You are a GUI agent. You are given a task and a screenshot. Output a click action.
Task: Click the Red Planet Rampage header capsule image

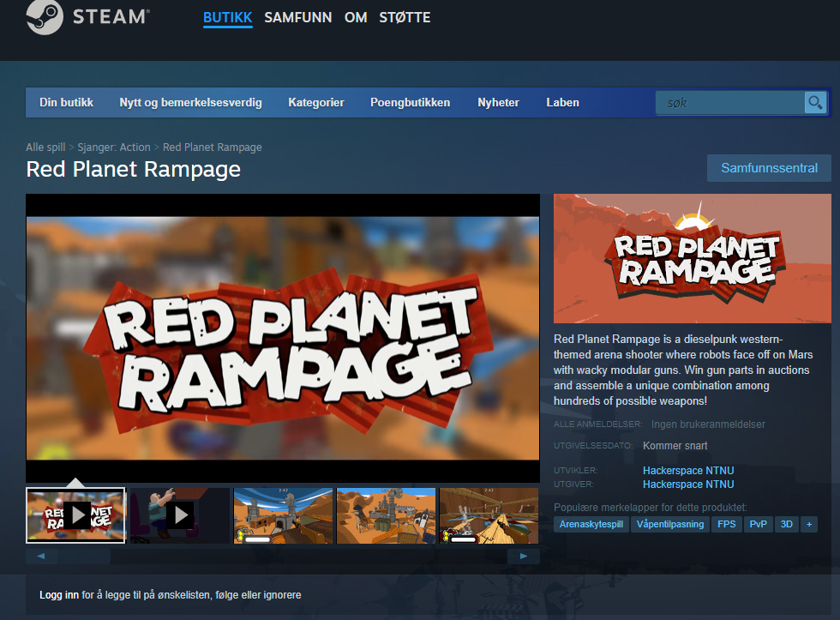tap(693, 258)
